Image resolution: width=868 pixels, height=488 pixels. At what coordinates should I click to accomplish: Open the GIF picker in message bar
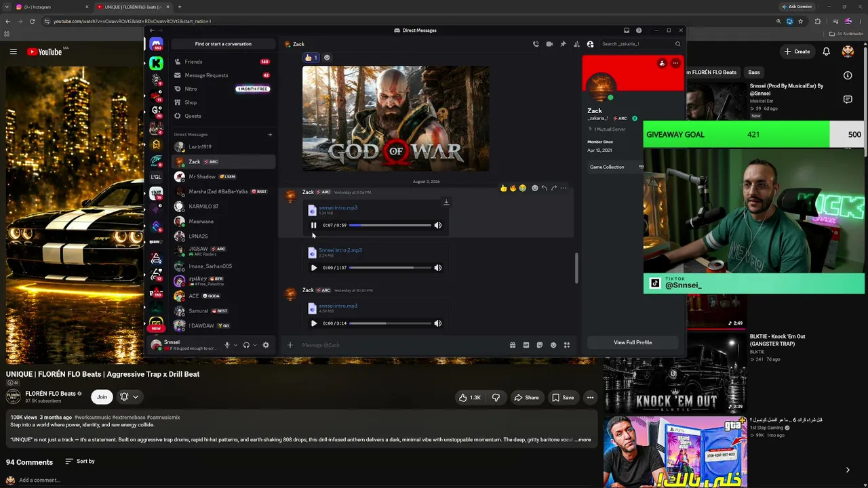[x=526, y=345]
